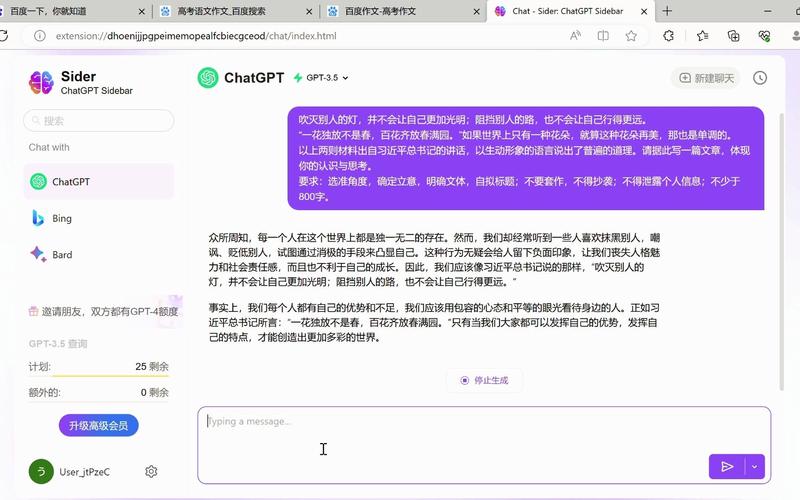Click 升级高级会员 upgrade button

pyautogui.click(x=98, y=426)
